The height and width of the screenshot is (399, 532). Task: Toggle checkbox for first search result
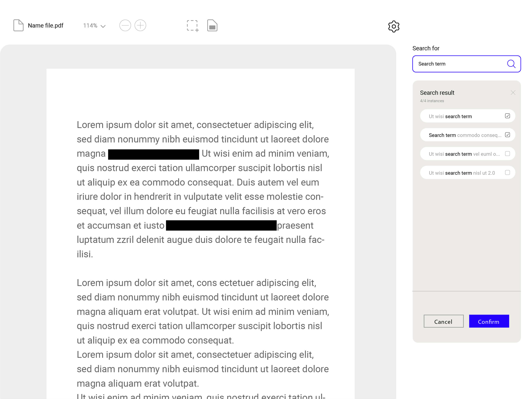click(507, 116)
